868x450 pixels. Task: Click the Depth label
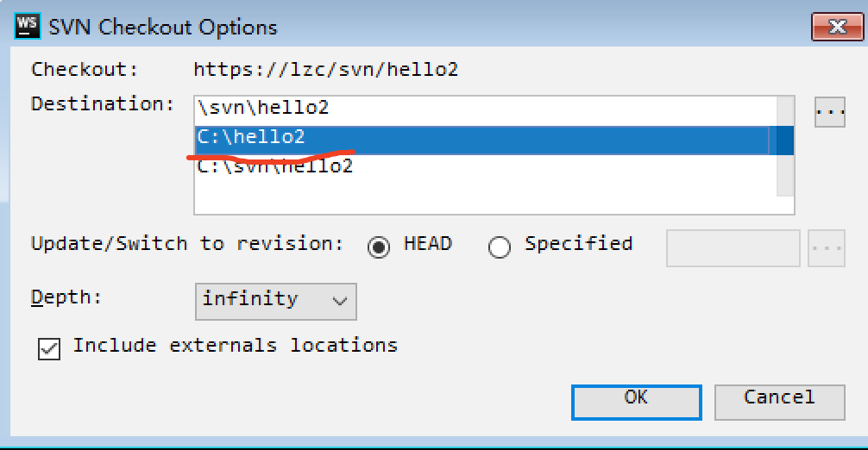[66, 297]
